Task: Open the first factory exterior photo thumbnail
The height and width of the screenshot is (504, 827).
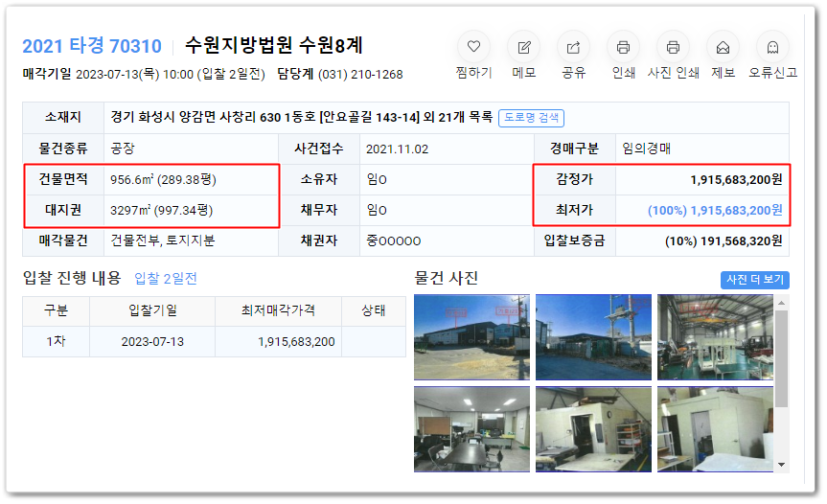Action: [471, 337]
